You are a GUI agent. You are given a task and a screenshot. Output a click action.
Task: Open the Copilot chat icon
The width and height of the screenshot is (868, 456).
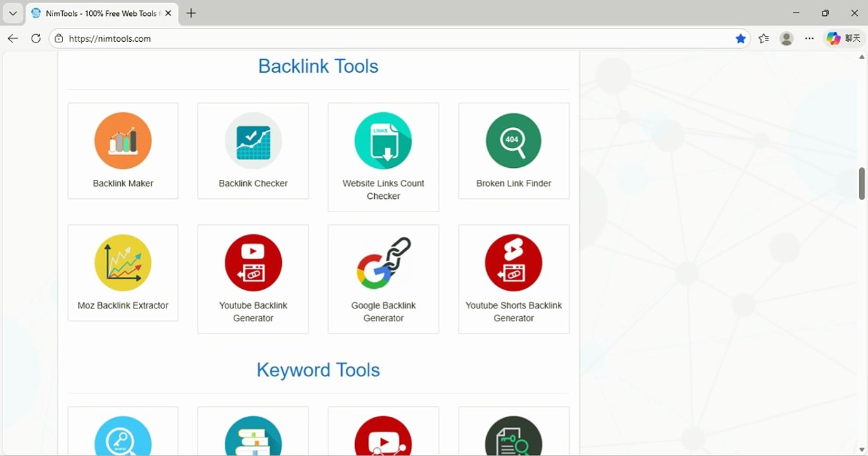[833, 39]
